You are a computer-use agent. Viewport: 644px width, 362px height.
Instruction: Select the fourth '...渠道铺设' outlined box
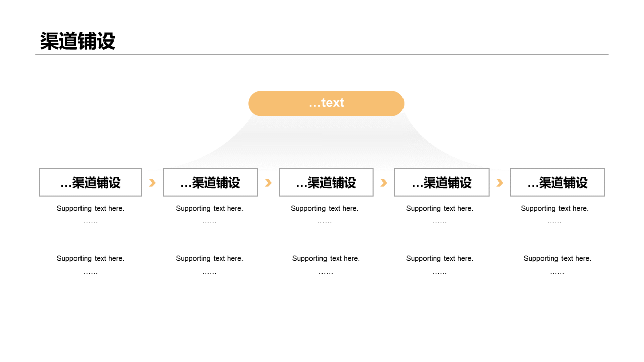[x=442, y=182]
